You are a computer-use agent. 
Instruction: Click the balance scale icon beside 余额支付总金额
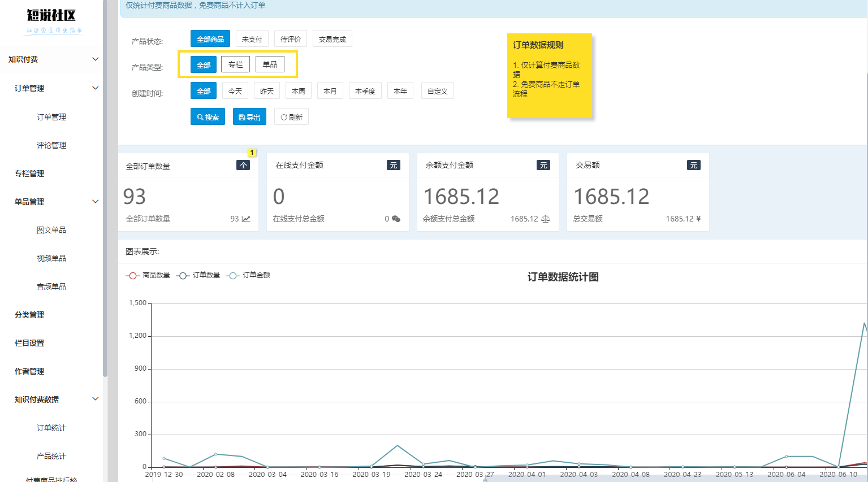point(546,219)
